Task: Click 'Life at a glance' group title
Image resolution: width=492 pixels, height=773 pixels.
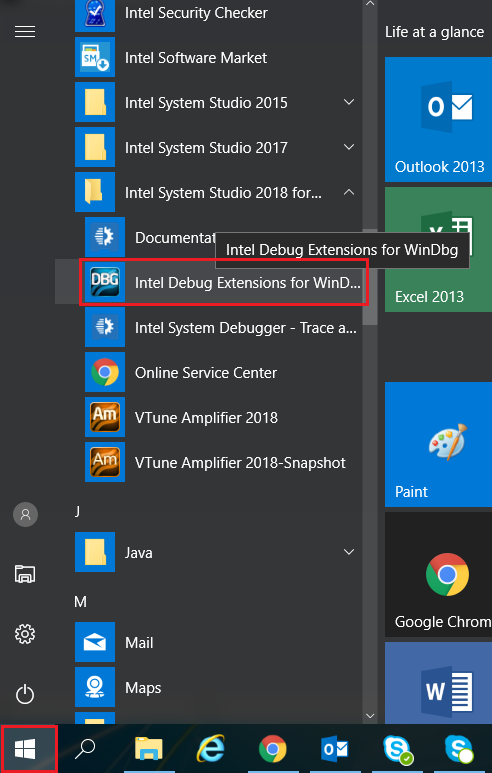Action: (x=434, y=32)
